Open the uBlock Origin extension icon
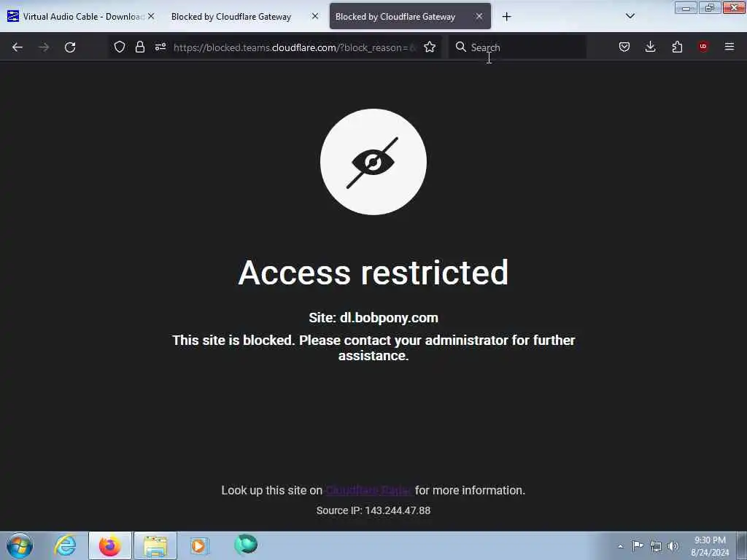Viewport: 747px width, 560px height. point(703,47)
